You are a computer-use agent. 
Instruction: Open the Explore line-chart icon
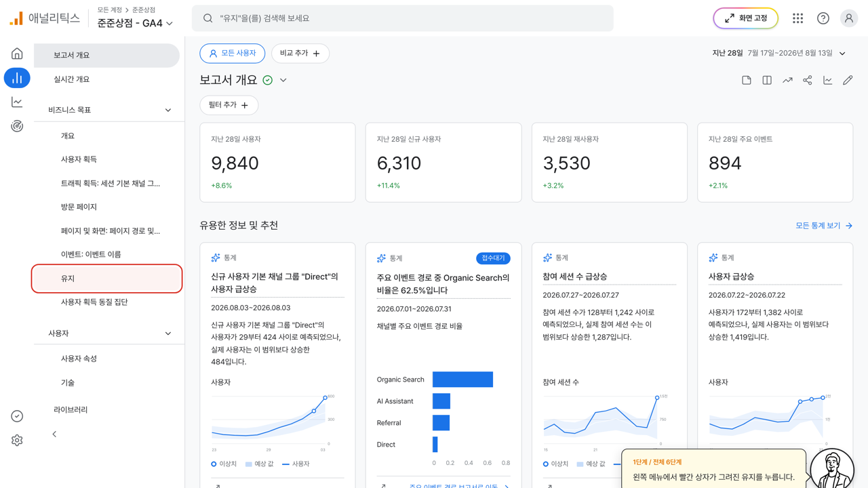coord(17,102)
